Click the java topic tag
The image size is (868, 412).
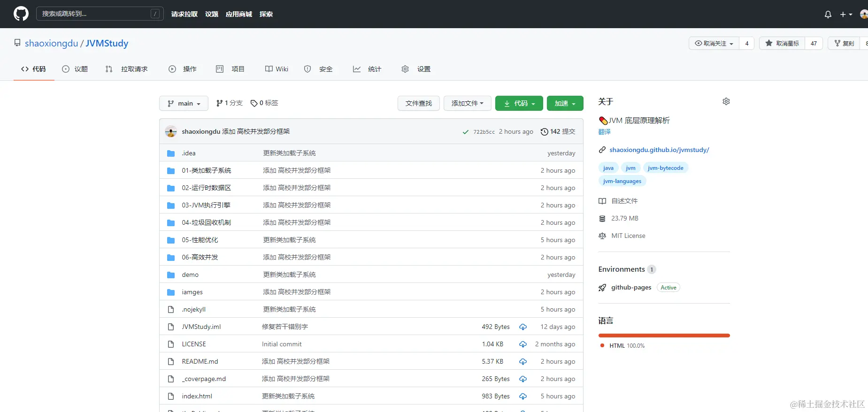[608, 168]
